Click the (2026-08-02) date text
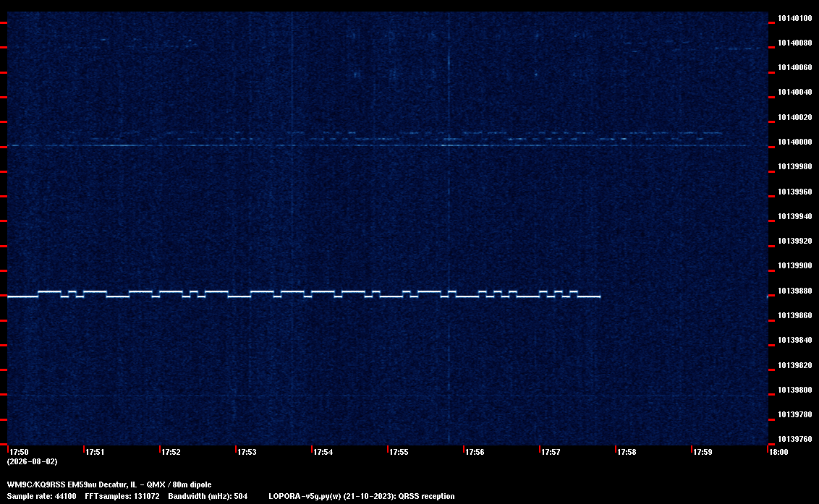 tap(32, 461)
